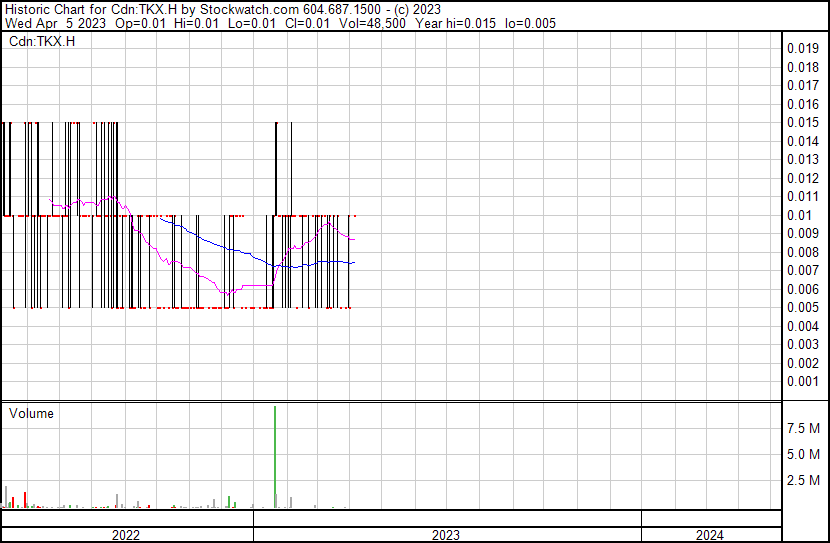Screen dimensions: 830x543
Task: Click the tall green volume spike bar
Action: 274,455
